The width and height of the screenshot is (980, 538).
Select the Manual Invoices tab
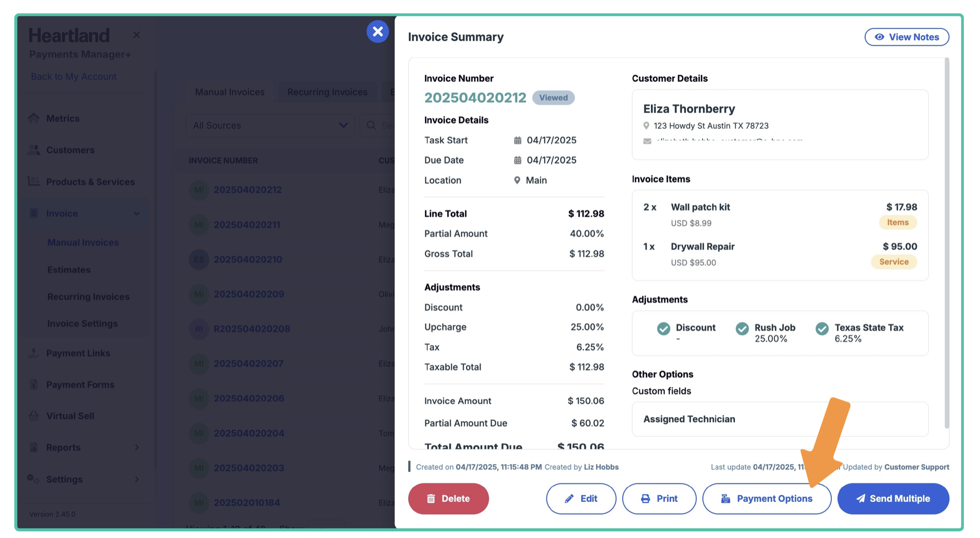coord(229,92)
